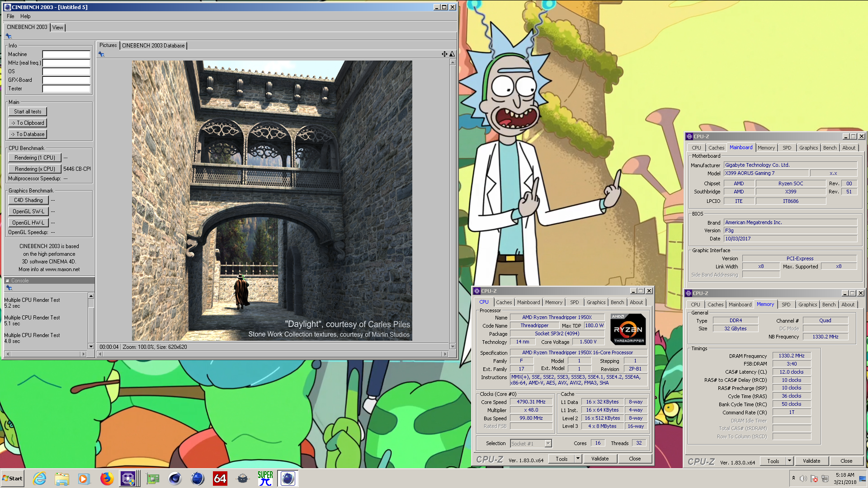868x488 pixels.
Task: Open Tools dropdown arrow in Memory CPU-Z window
Action: 789,461
